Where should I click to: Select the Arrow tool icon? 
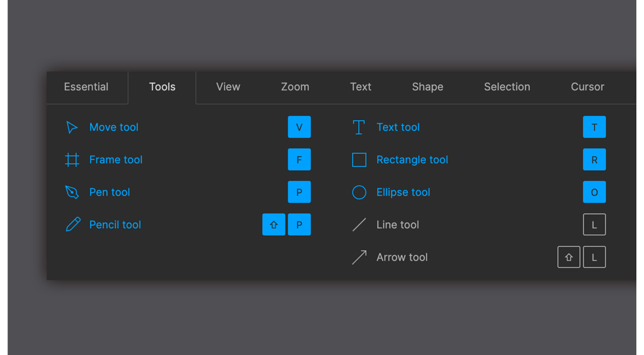coord(359,257)
